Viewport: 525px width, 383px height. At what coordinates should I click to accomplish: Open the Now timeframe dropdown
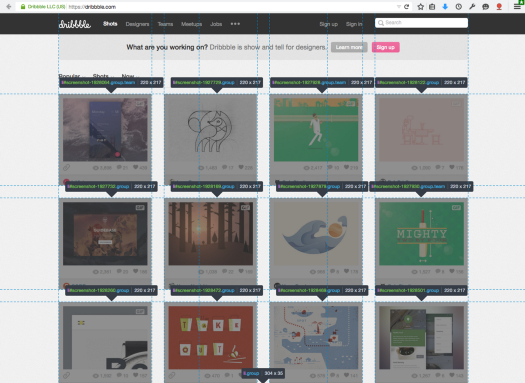point(130,76)
